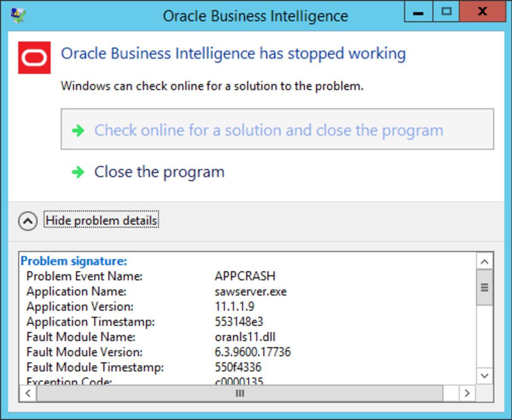The height and width of the screenshot is (420, 512).
Task: Click the horizontal scrollbar left arrow
Action: 28,393
